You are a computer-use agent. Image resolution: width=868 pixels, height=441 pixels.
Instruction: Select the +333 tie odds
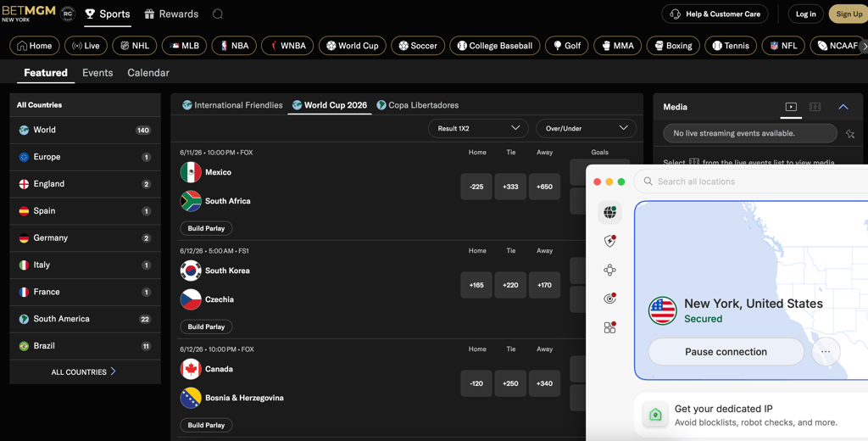[x=510, y=187]
